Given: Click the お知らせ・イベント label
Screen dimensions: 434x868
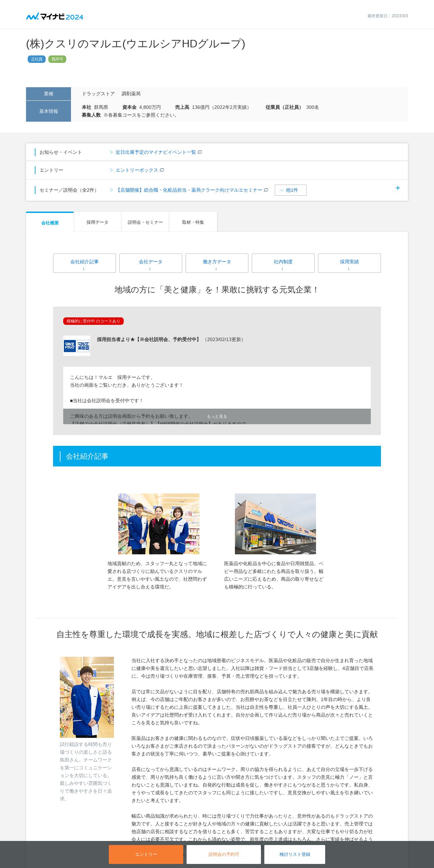Looking at the screenshot, I should [x=61, y=152].
